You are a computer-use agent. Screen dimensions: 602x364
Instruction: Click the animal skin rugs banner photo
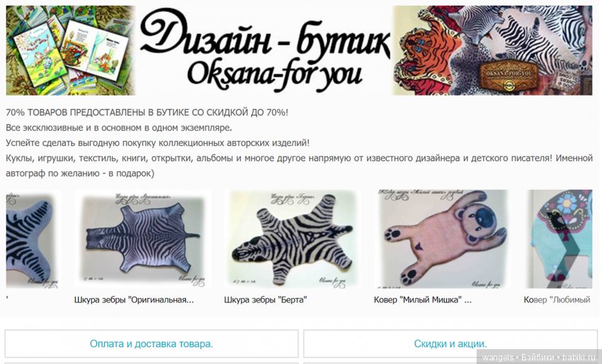coord(493,50)
